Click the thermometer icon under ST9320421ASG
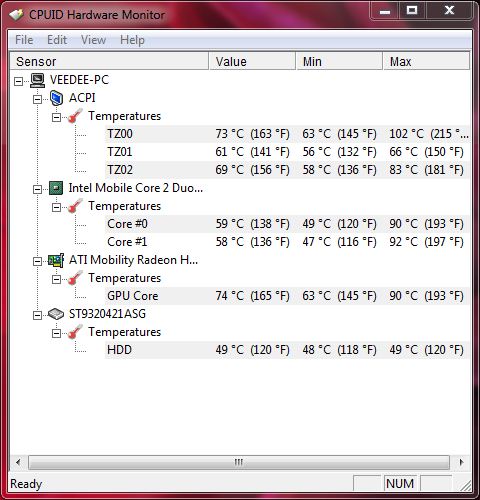480x500 pixels. pos(75,332)
